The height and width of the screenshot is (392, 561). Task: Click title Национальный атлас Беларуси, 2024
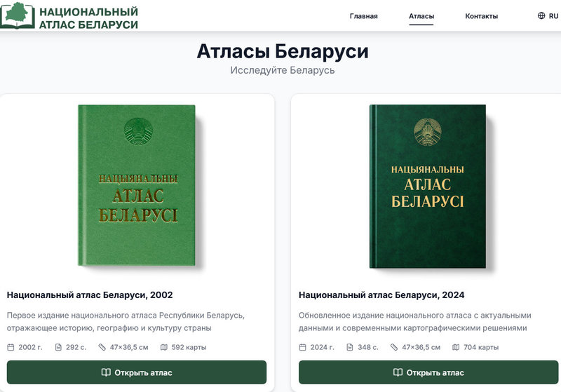tap(381, 295)
